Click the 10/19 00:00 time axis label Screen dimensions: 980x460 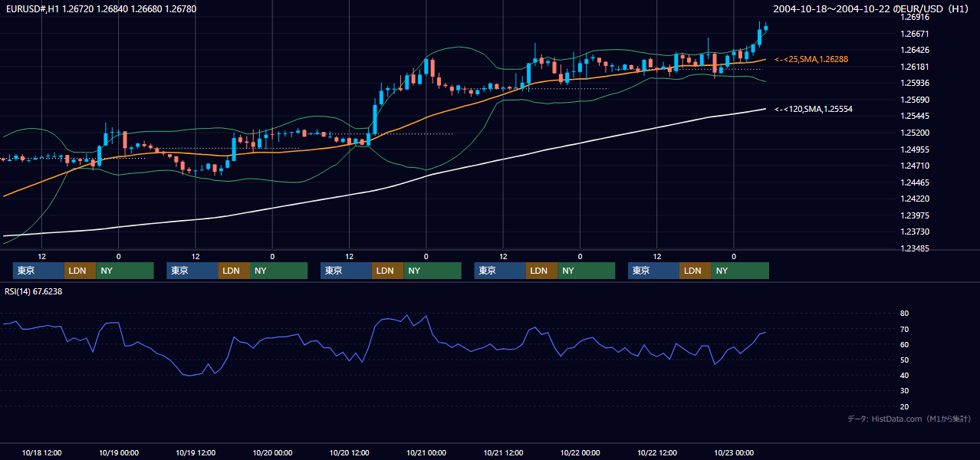pyautogui.click(x=119, y=452)
